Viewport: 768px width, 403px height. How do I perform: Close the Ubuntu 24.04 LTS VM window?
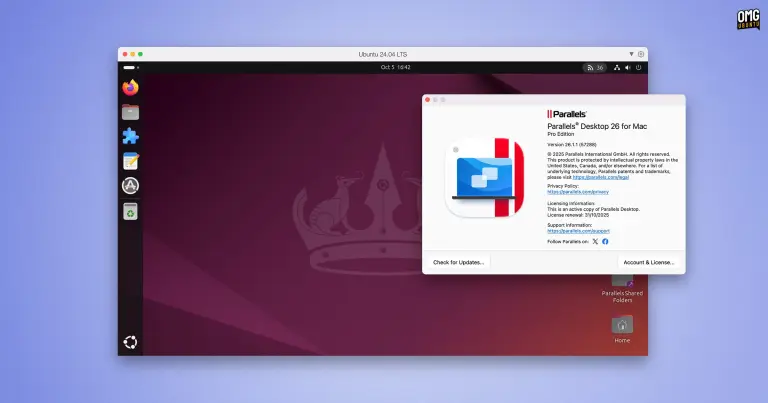point(125,54)
